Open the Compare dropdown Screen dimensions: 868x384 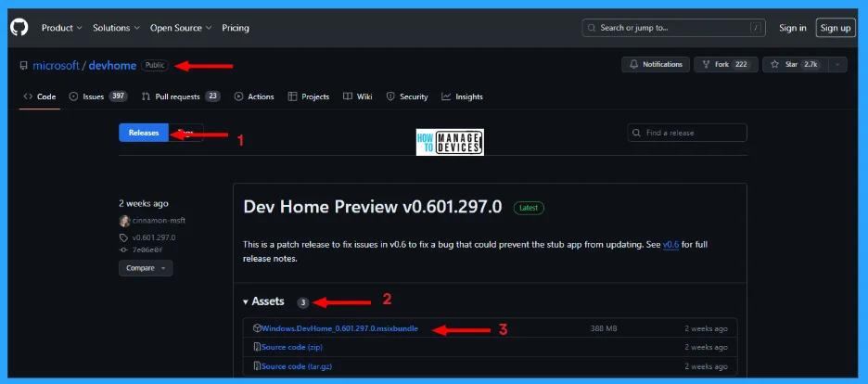pyautogui.click(x=146, y=268)
